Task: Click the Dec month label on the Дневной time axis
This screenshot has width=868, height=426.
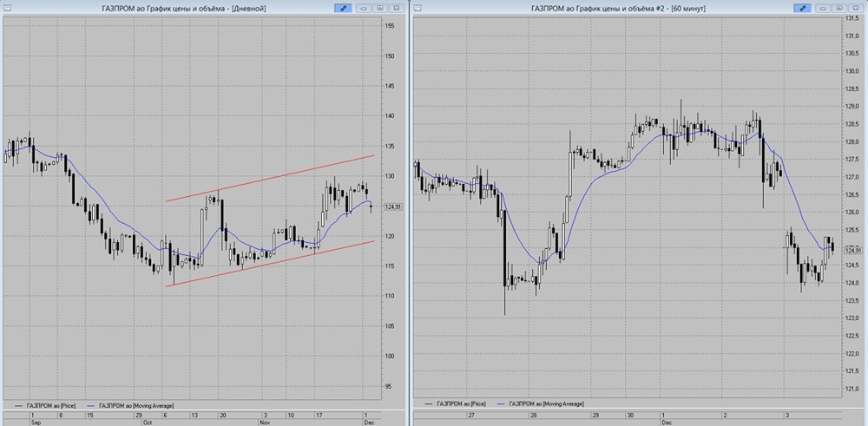Action: click(369, 423)
